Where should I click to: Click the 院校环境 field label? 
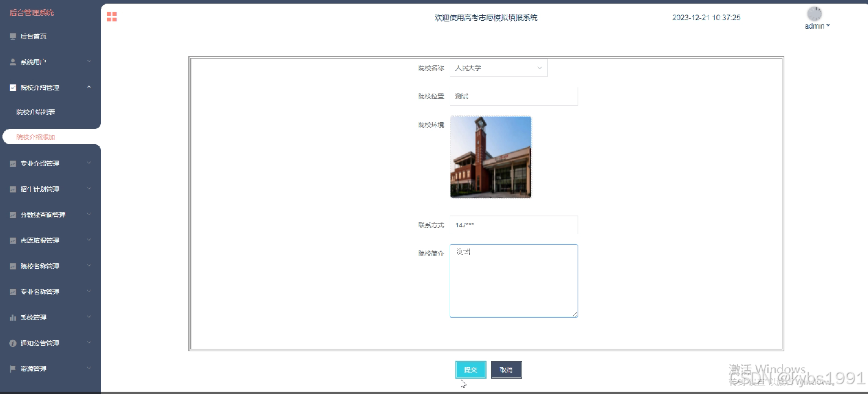(431, 125)
